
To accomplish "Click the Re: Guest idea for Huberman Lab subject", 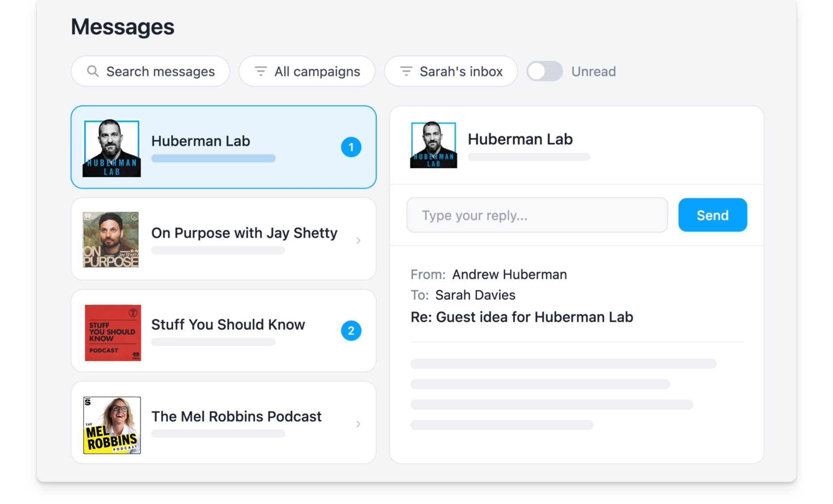I will [522, 317].
